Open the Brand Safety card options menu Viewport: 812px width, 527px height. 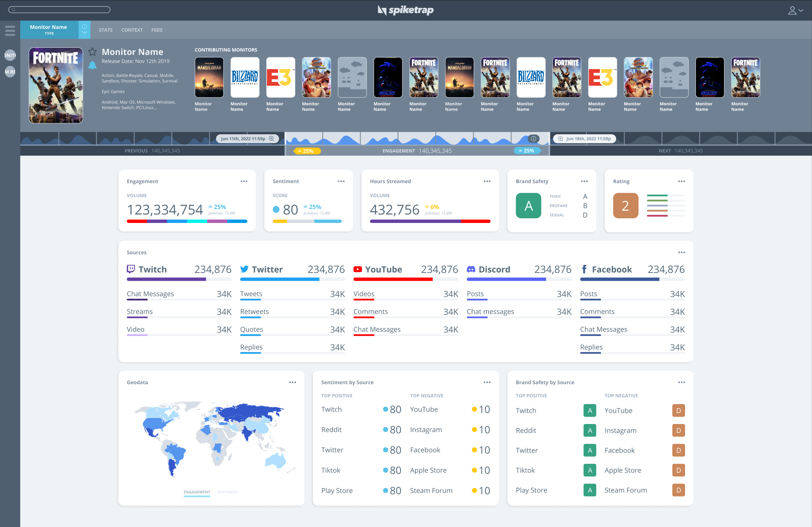(584, 181)
